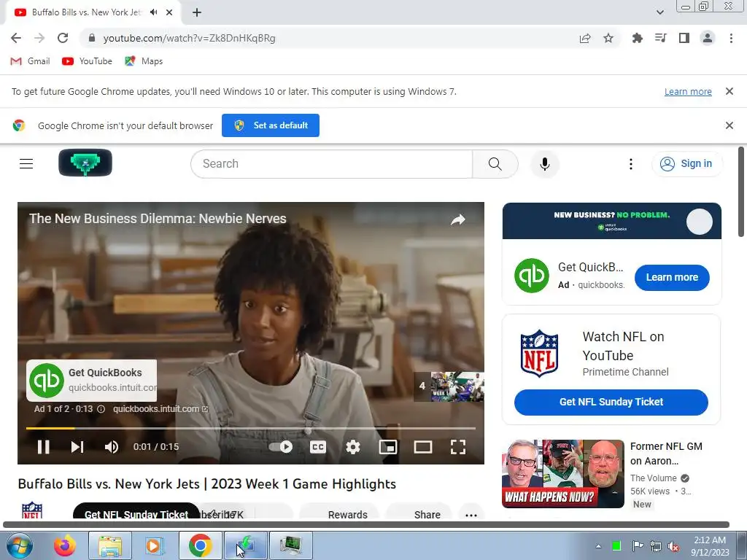Open more actions ellipsis below video

click(471, 514)
